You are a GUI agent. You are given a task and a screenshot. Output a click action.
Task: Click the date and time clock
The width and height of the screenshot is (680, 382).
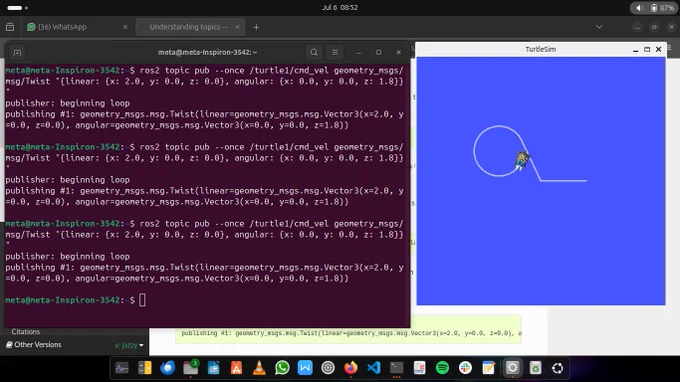click(x=340, y=7)
